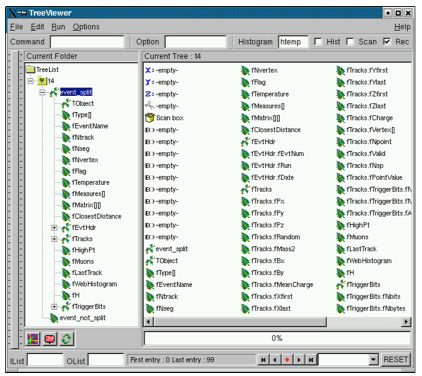Click the 0% progress bar

tap(277, 338)
